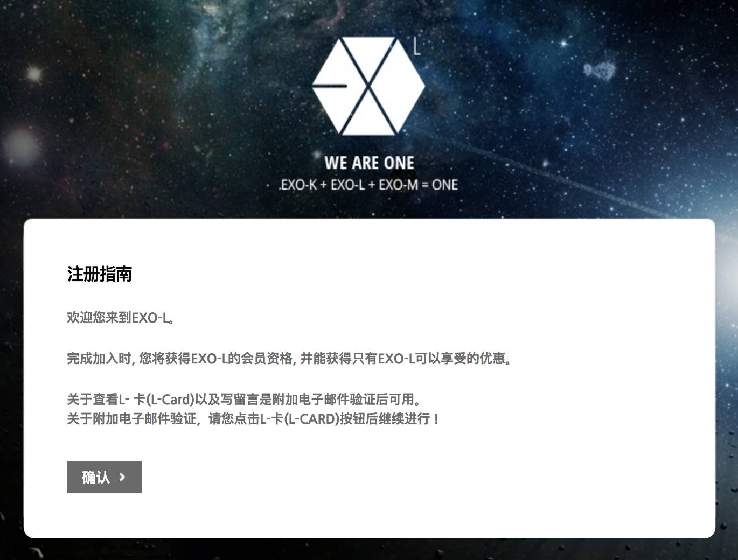Click the small blue nebula blob graphic
The height and width of the screenshot is (560, 738).
click(x=600, y=69)
